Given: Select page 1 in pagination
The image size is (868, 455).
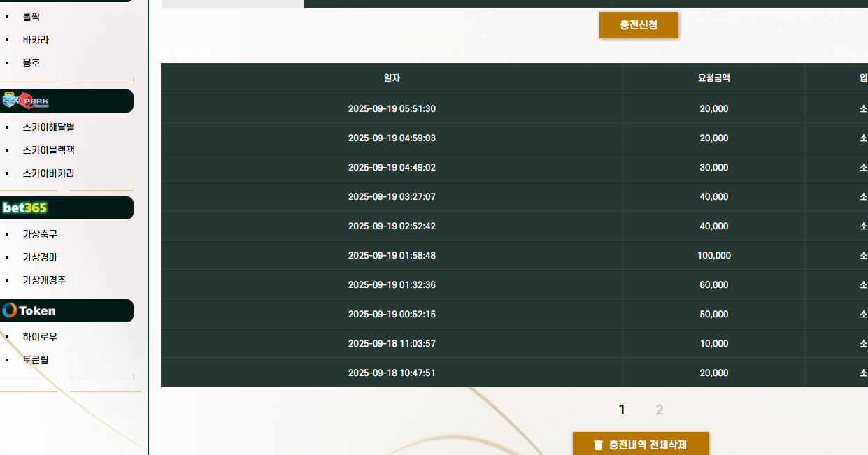Looking at the screenshot, I should [622, 410].
